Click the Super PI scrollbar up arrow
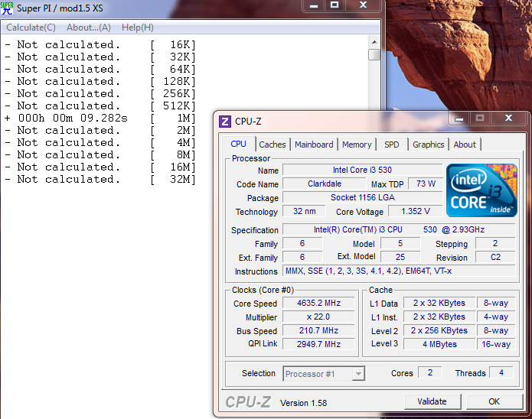 (x=374, y=42)
